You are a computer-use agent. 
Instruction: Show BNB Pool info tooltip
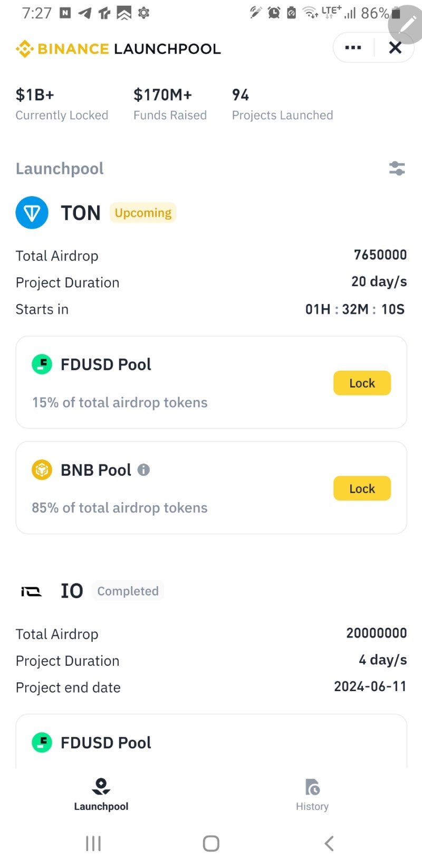(143, 469)
